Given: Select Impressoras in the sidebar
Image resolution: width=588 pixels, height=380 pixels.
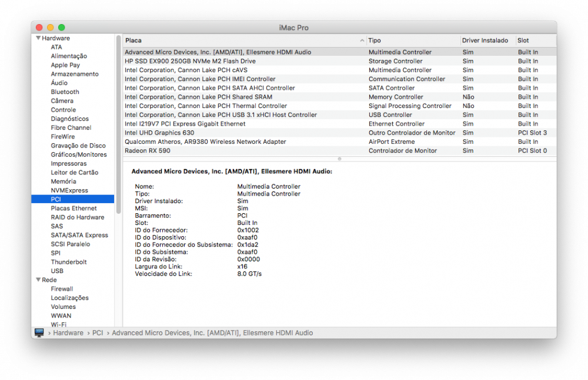Looking at the screenshot, I should [x=69, y=163].
